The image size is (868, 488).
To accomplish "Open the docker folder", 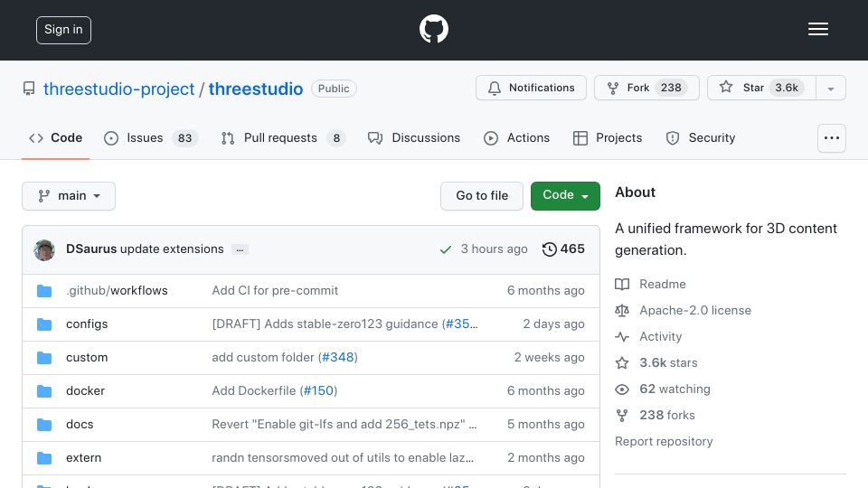I will point(85,390).
